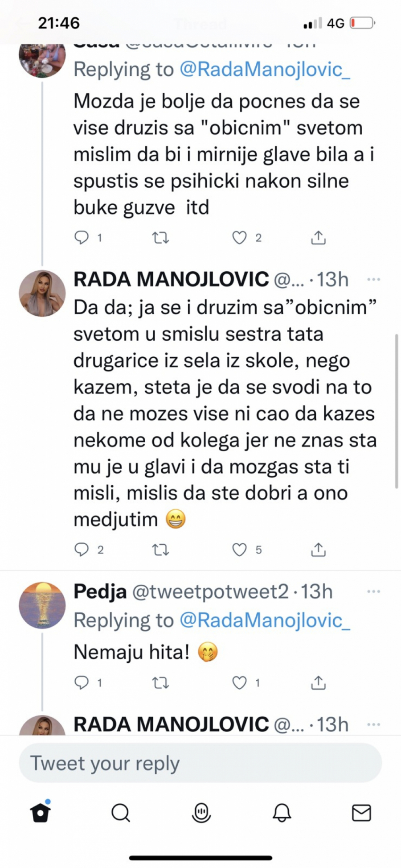The image size is (401, 868).
Task: Retweet Pedja's "Nemaju hita!" tweet
Action: click(160, 682)
